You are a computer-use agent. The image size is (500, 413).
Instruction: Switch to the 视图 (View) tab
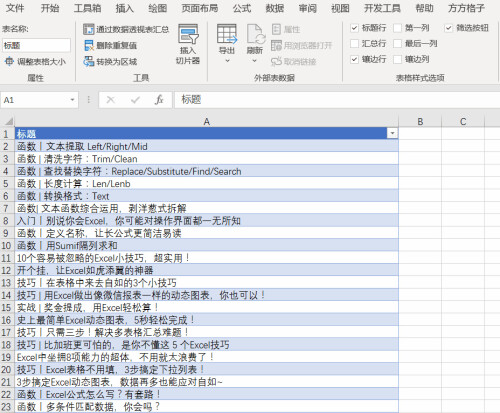340,8
